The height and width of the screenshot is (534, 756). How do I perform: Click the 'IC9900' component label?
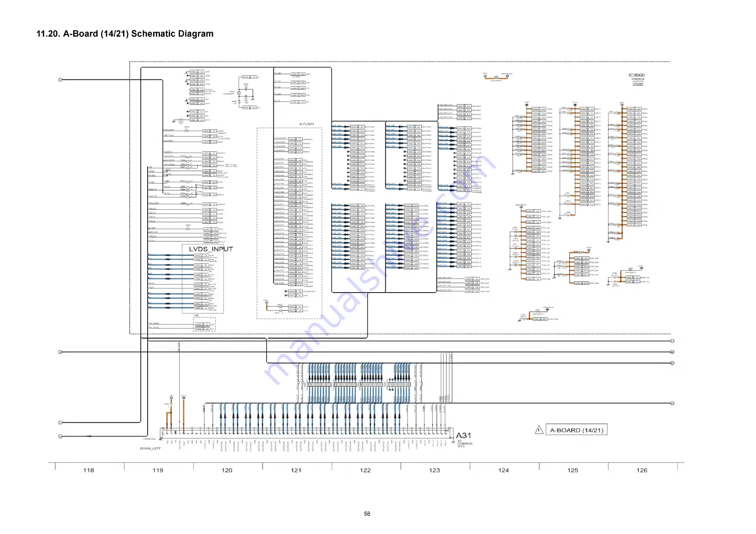pyautogui.click(x=637, y=75)
